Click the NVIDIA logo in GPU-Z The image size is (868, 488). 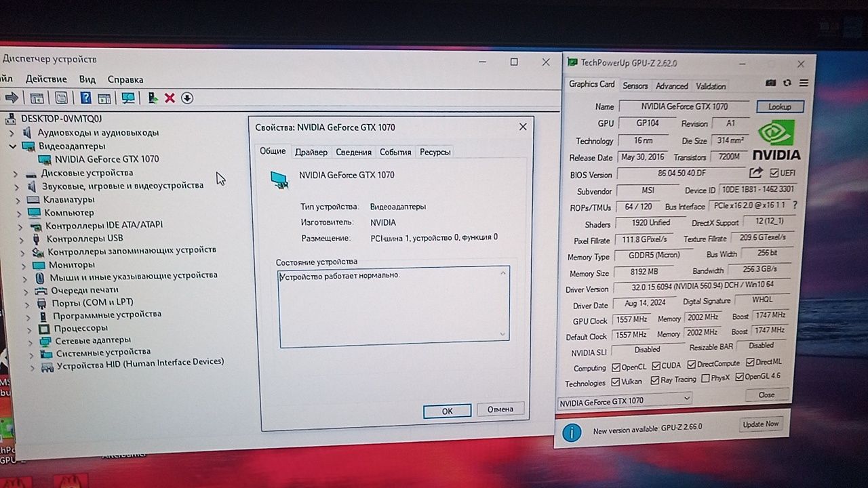[x=776, y=140]
